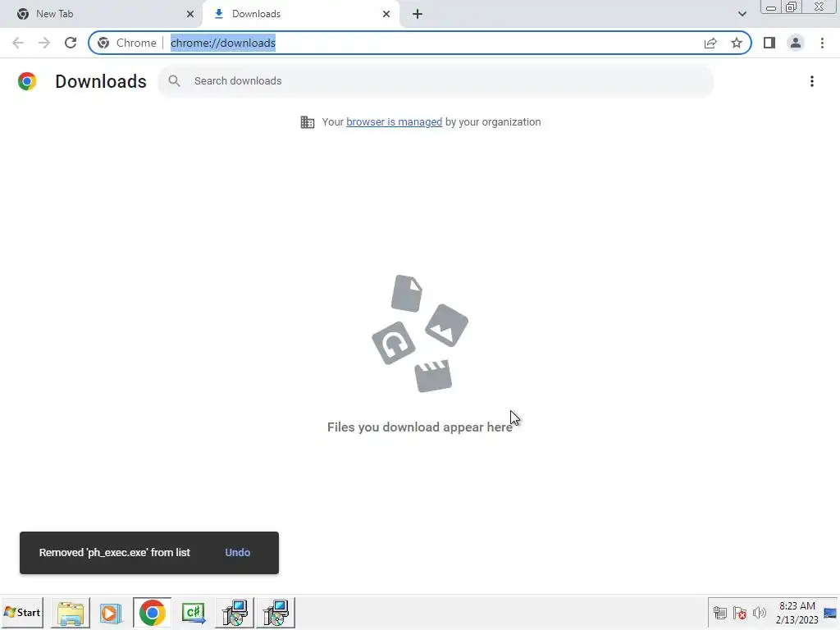Screen dimensions: 840x630
Task: Click the Chrome logo beside Downloads
Action: [x=27, y=81]
